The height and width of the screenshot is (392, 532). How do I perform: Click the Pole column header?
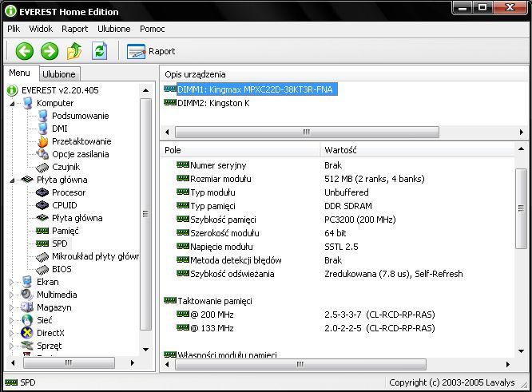[240, 150]
